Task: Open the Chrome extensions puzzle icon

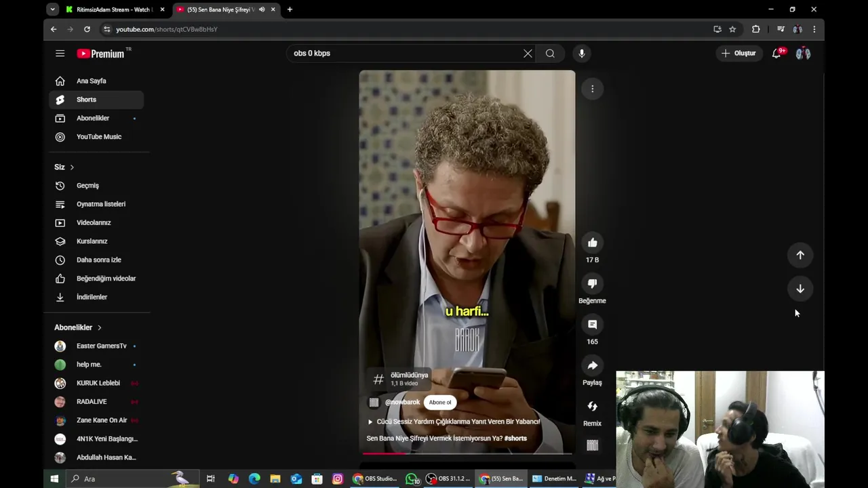Action: (x=756, y=29)
